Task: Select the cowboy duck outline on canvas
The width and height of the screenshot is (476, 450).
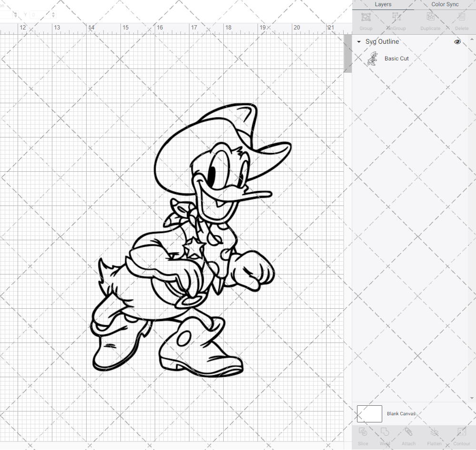Action: (191, 240)
